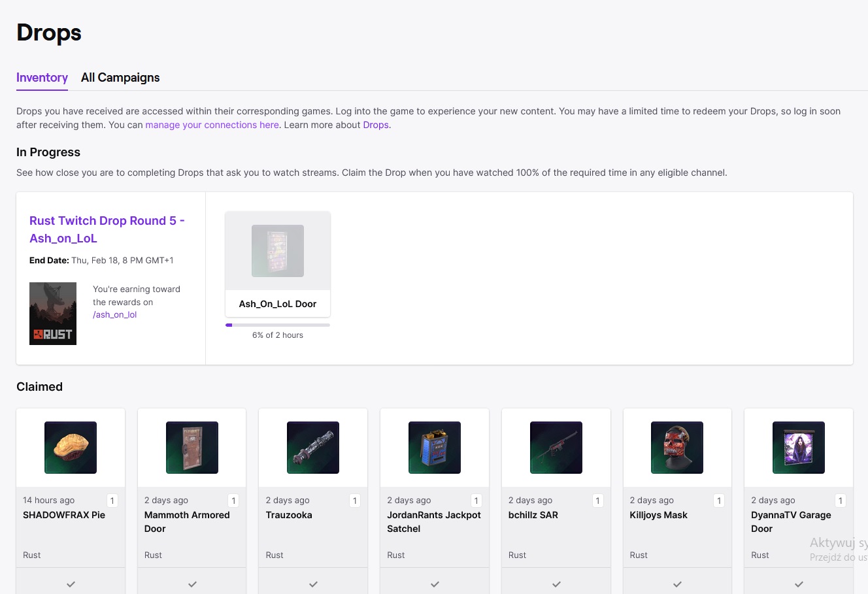Click the checkmark under Killjoys Mask

click(677, 584)
